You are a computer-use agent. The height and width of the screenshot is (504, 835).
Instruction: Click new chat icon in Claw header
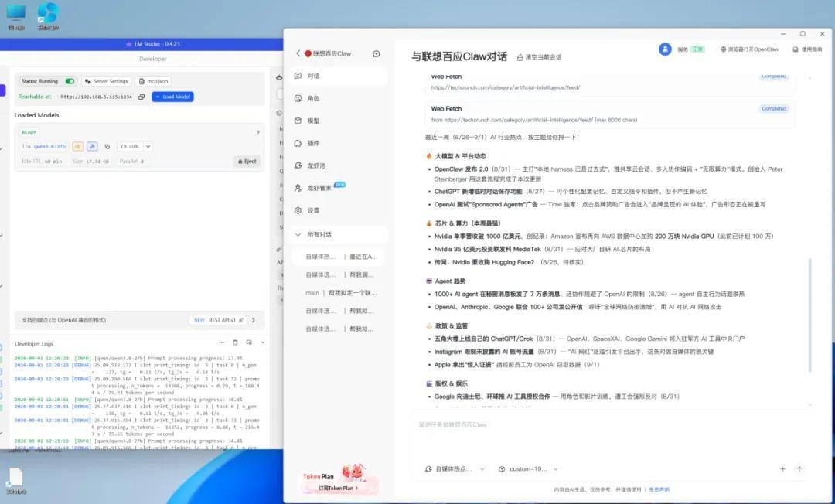click(x=377, y=54)
